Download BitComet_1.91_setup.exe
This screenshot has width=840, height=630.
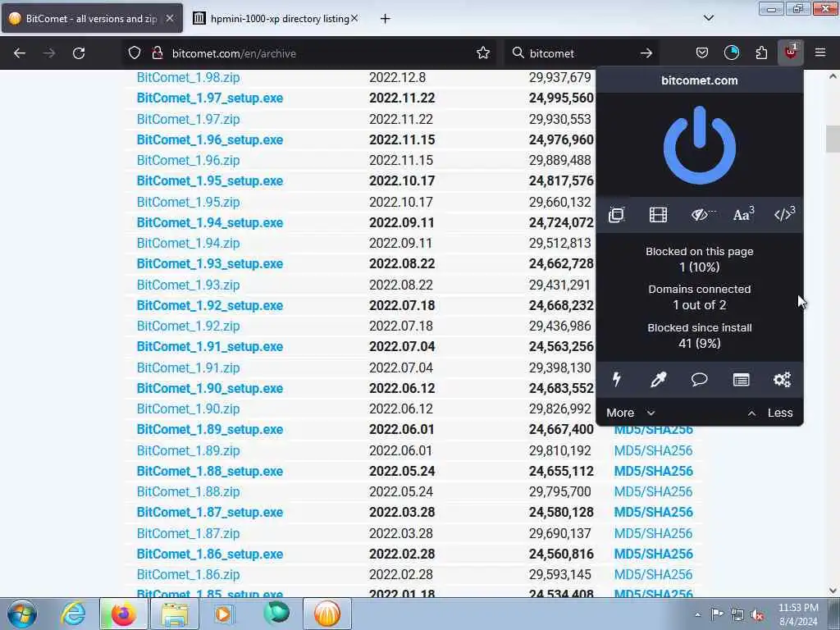coord(209,347)
